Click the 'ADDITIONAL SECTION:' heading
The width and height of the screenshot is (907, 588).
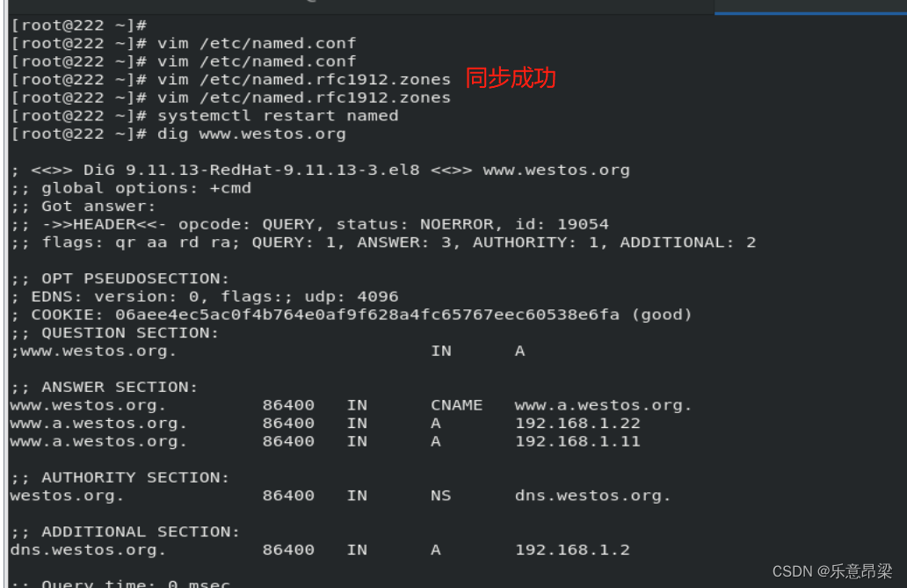126,532
